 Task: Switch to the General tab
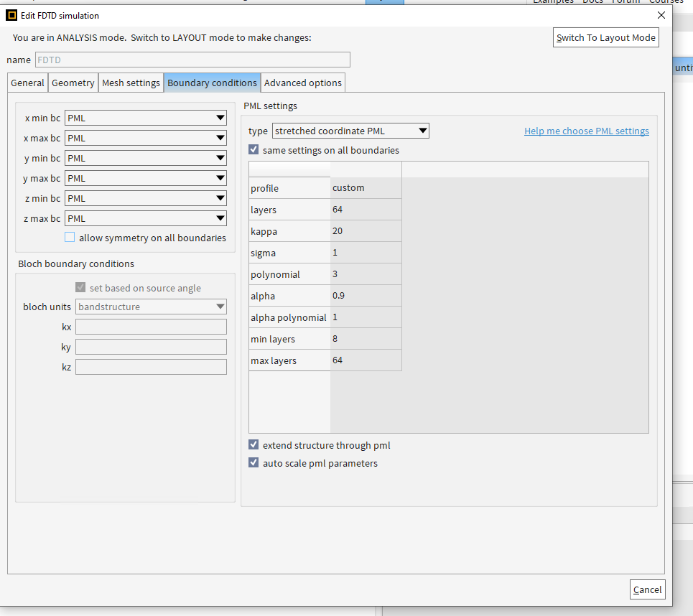27,83
